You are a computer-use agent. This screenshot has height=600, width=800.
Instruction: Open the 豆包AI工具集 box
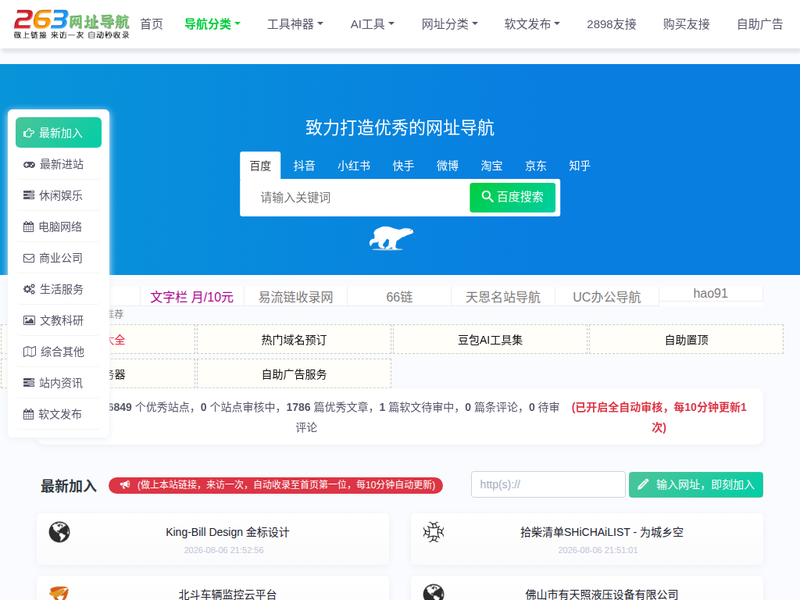(490, 340)
